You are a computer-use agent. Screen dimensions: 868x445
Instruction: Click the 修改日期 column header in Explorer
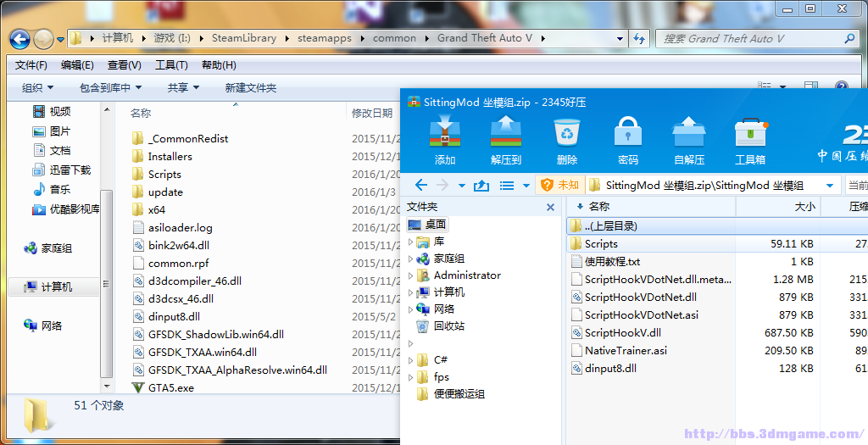click(374, 113)
